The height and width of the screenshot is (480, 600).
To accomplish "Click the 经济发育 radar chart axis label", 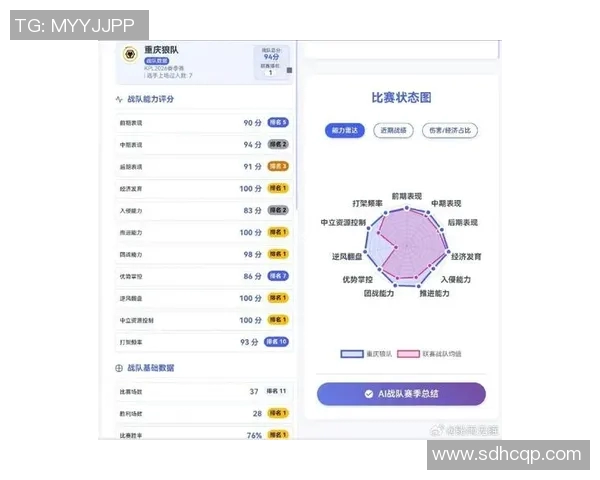I will 466,257.
